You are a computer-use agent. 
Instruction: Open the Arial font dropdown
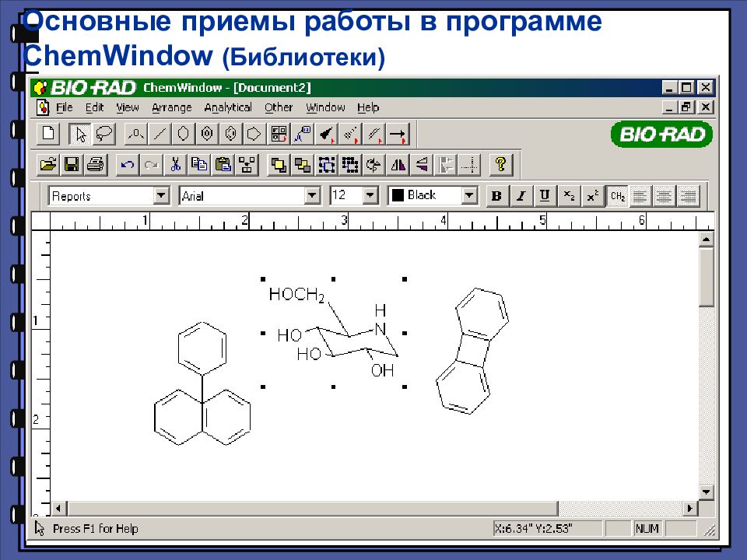click(312, 195)
